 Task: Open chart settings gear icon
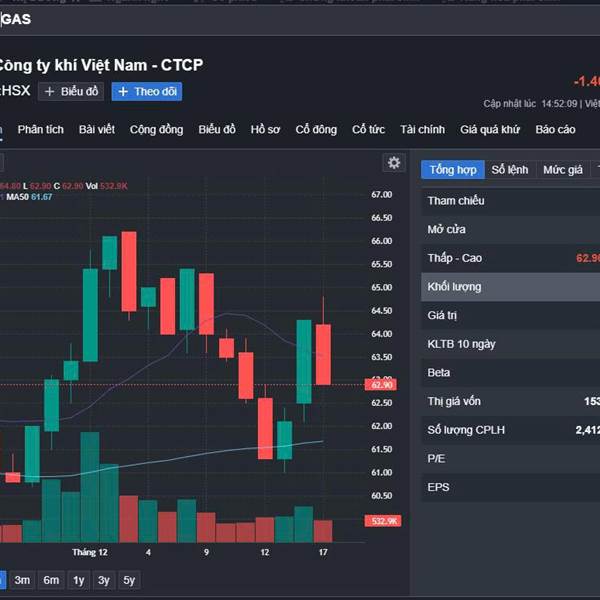(394, 163)
